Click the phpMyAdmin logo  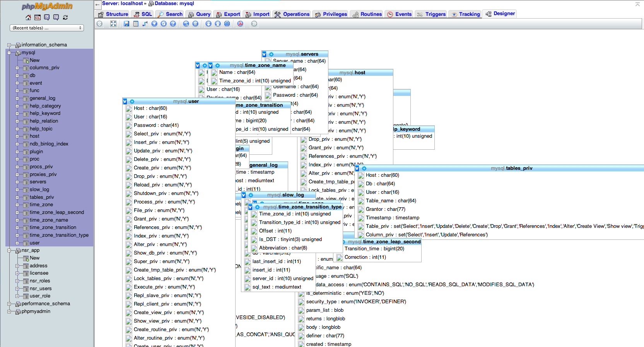[47, 6]
